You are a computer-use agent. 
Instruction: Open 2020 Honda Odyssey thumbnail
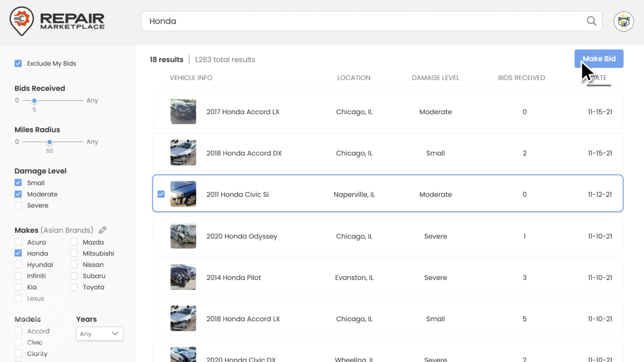tap(183, 236)
